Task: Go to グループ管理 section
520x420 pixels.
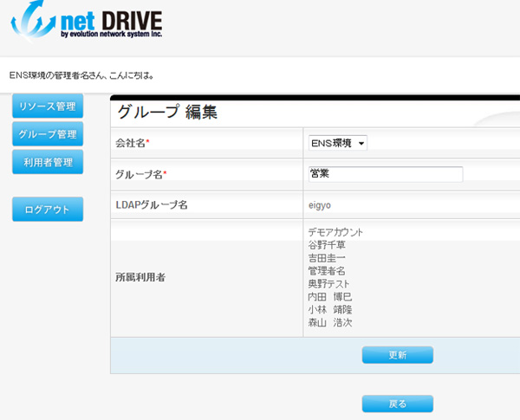Action: coord(48,134)
